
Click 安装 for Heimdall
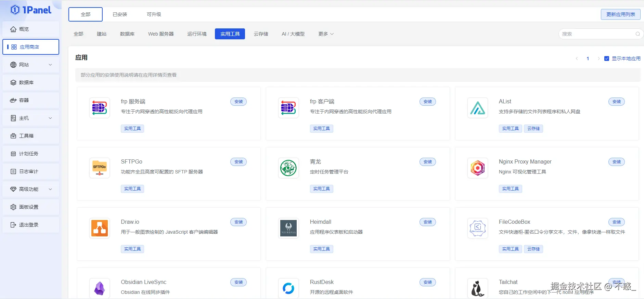pos(428,222)
